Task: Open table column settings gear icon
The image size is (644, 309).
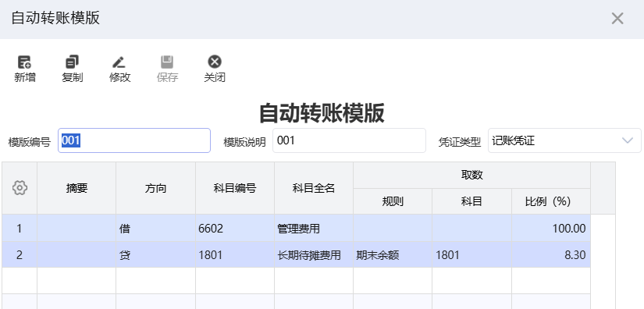Action: click(x=20, y=188)
